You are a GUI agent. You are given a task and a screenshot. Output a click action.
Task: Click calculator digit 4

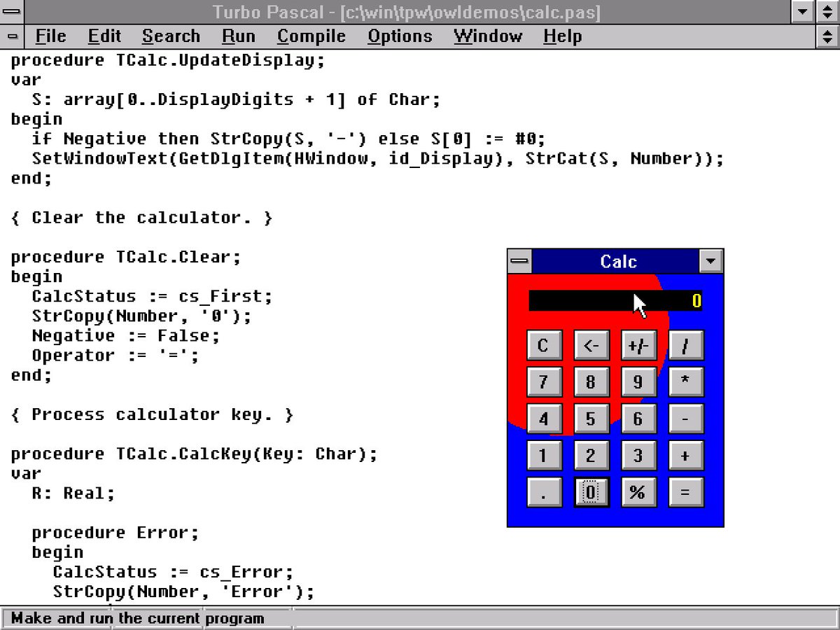point(543,419)
